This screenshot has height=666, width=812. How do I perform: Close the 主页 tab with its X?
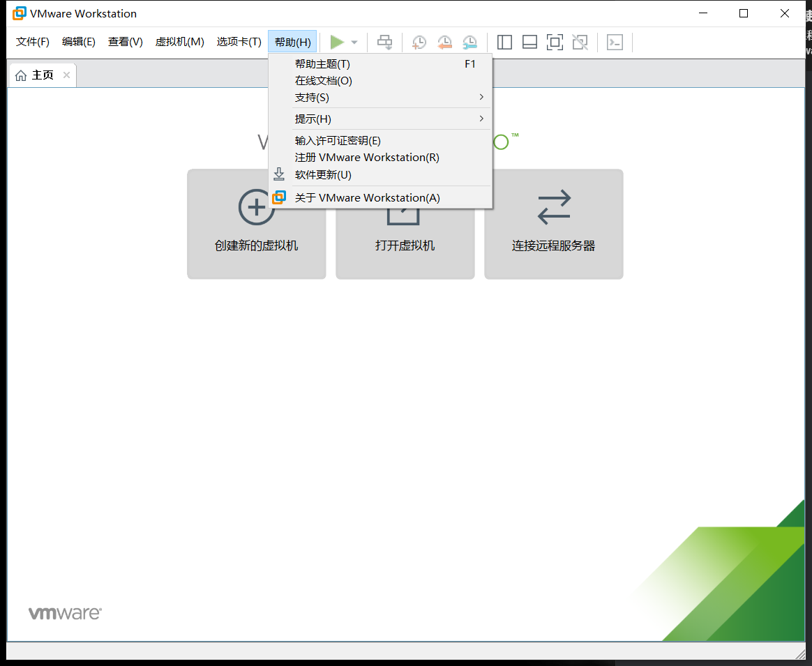point(66,75)
